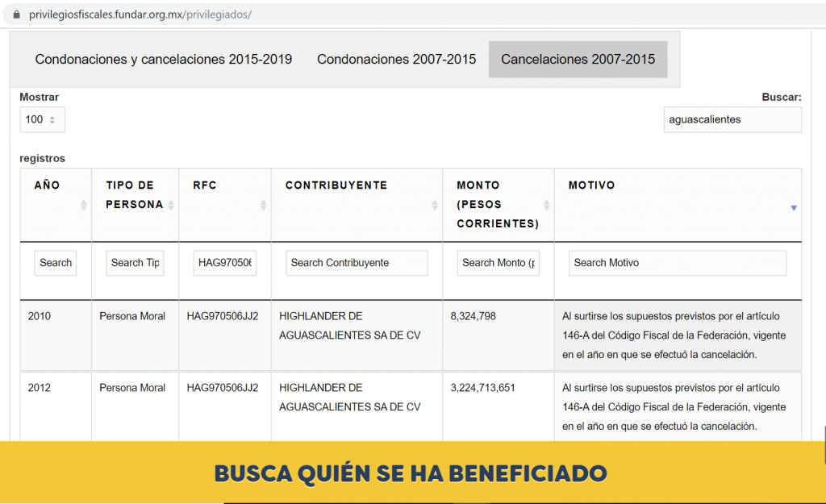The height and width of the screenshot is (504, 826).
Task: Click the Search Monto filter box
Action: tap(498, 263)
